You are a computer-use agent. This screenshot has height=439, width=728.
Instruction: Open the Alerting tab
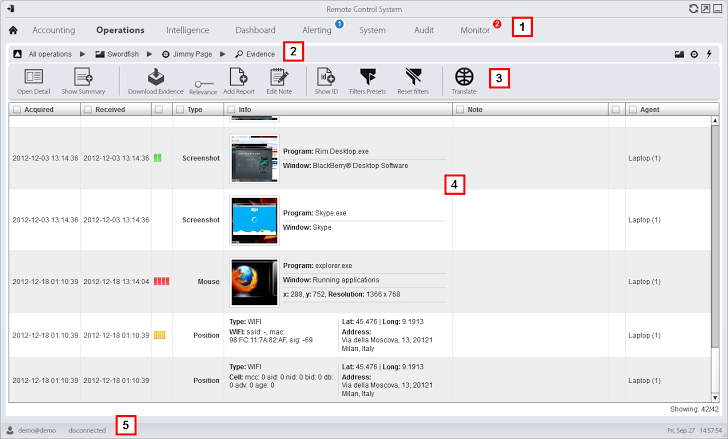pos(317,30)
